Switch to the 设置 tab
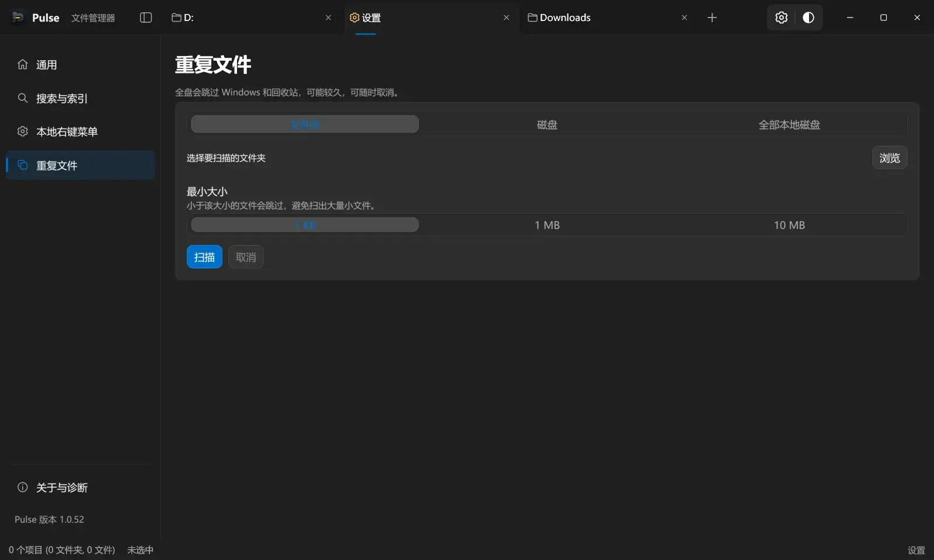 (x=430, y=17)
